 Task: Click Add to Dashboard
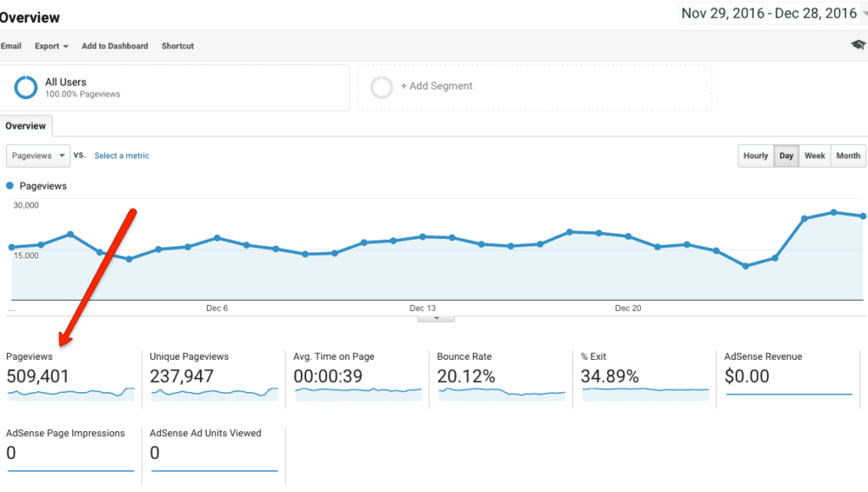click(114, 47)
